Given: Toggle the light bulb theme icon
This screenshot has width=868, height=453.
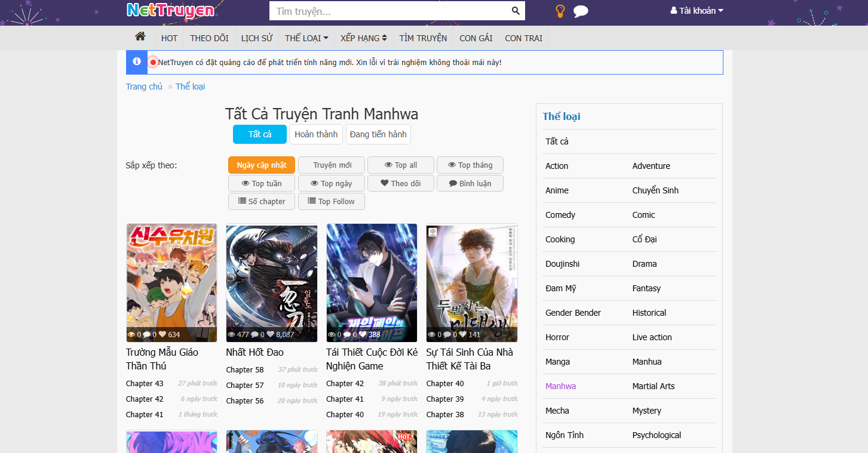Looking at the screenshot, I should click(x=560, y=11).
